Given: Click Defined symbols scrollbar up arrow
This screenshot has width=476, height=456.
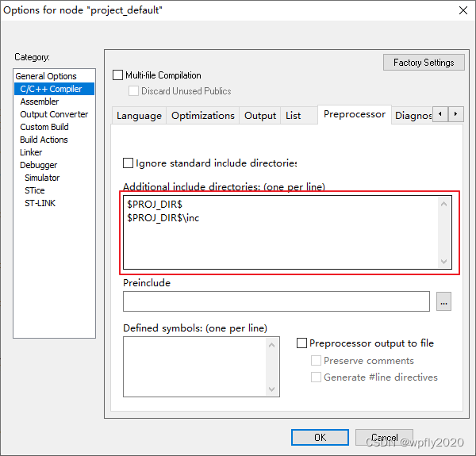Looking at the screenshot, I should [271, 345].
